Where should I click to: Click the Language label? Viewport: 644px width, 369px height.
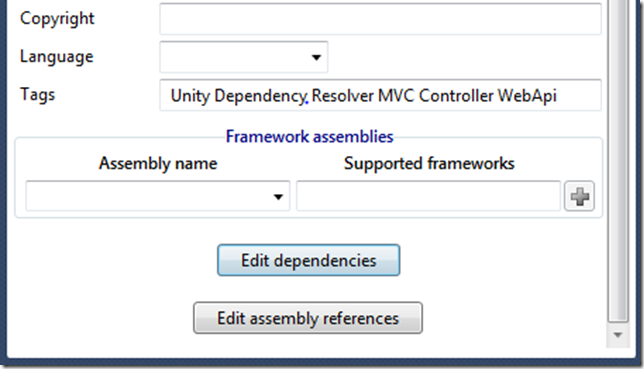tap(57, 57)
